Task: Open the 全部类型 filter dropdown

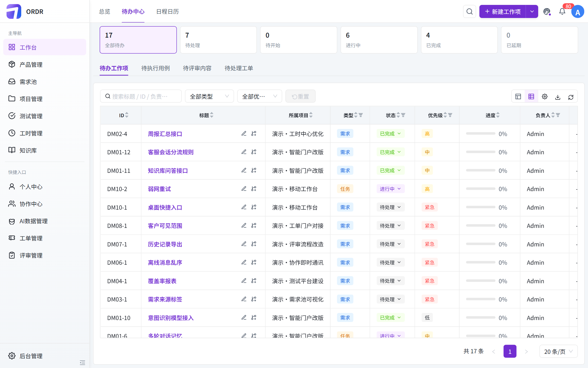Action: [x=209, y=96]
